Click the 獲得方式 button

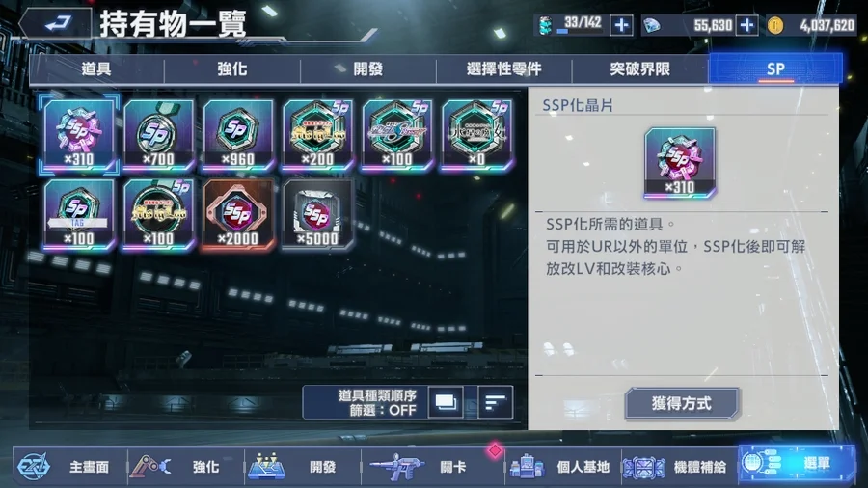coord(682,403)
